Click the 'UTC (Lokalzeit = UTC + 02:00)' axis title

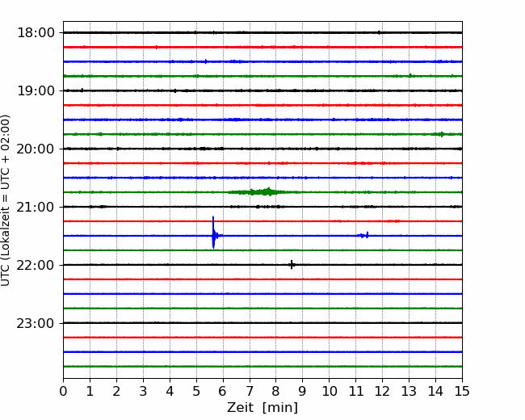(x=6, y=200)
